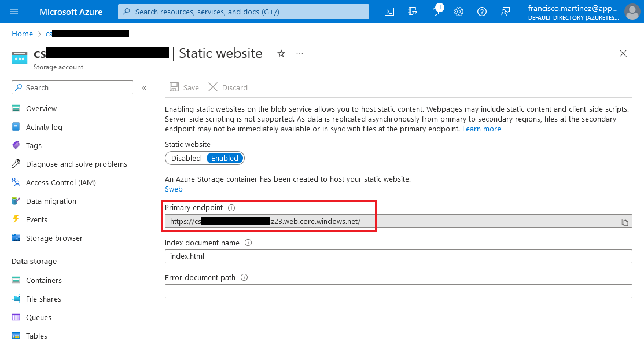
Task: Launch Cloud Shell from the top bar
Action: (390, 12)
